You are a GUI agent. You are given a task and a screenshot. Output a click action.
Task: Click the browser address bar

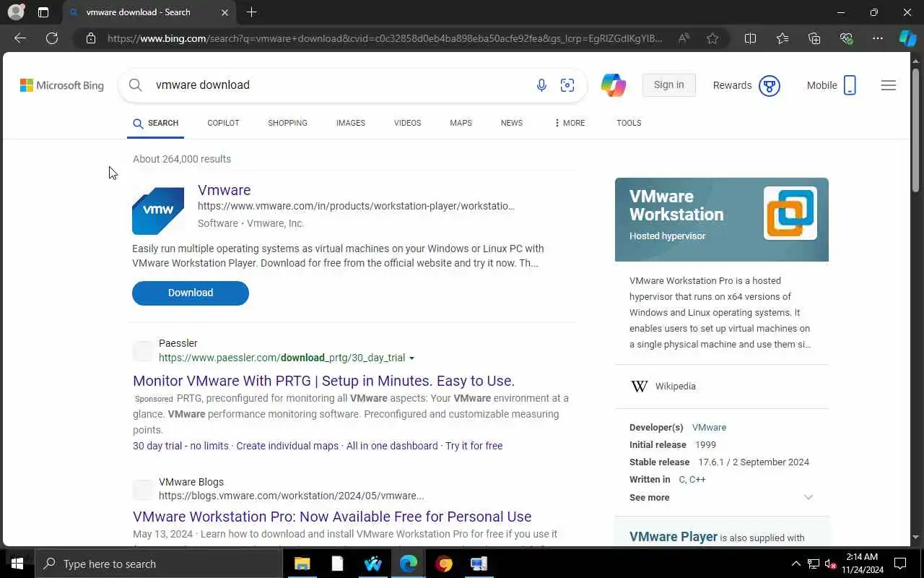[x=385, y=38]
